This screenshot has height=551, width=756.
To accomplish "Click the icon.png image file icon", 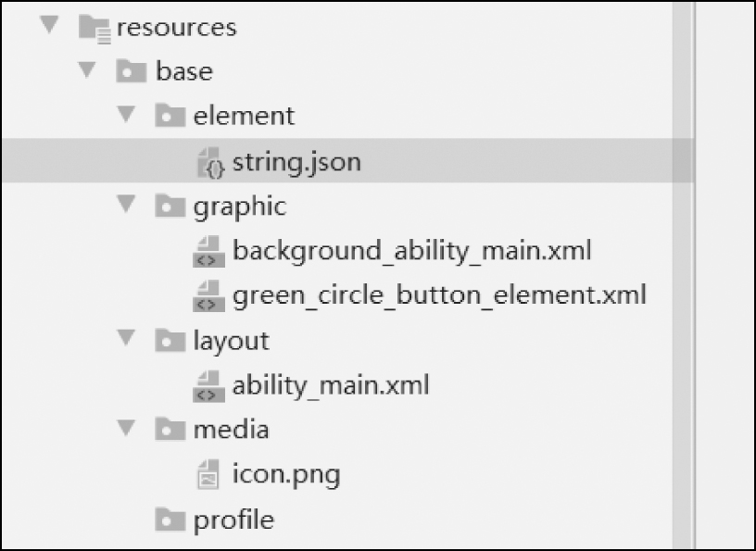I will (209, 475).
